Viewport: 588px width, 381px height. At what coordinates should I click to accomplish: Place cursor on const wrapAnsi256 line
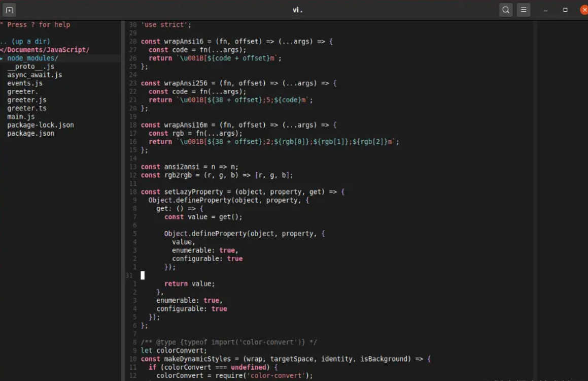(x=238, y=83)
